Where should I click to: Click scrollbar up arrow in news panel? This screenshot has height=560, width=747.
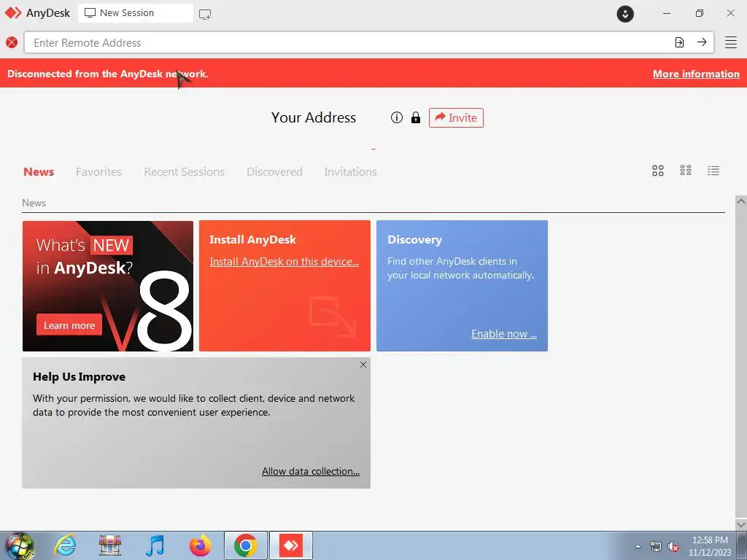pyautogui.click(x=741, y=201)
